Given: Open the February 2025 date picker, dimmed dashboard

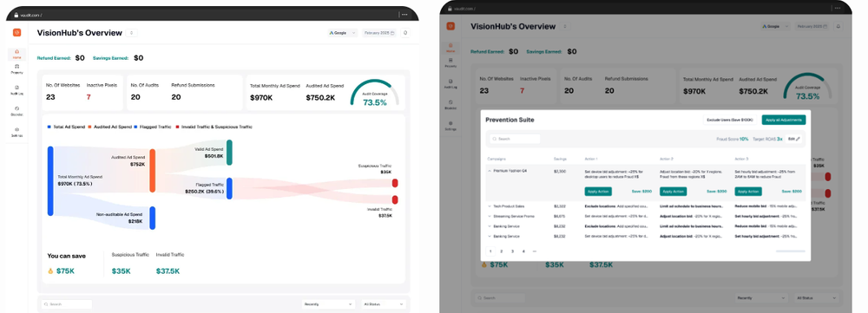Looking at the screenshot, I should (813, 26).
